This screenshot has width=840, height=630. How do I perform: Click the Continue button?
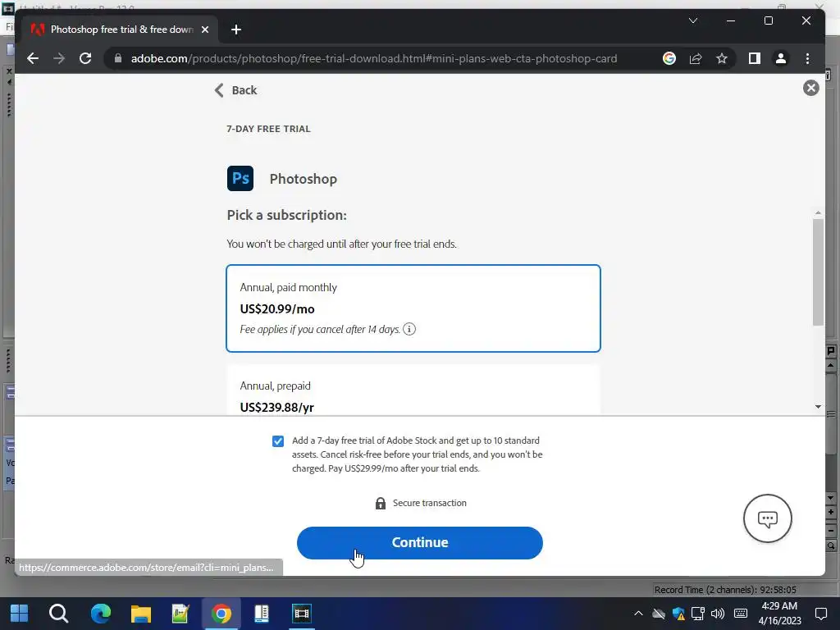419,542
